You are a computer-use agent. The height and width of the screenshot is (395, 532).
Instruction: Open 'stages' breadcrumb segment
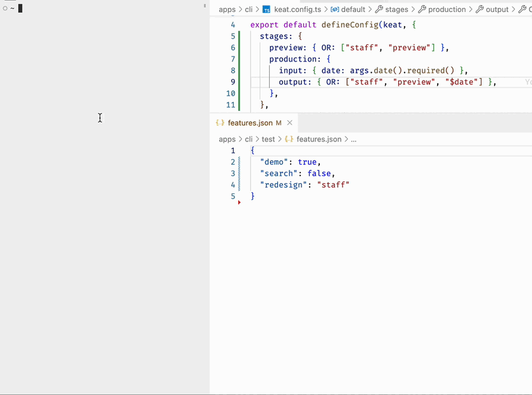(396, 10)
